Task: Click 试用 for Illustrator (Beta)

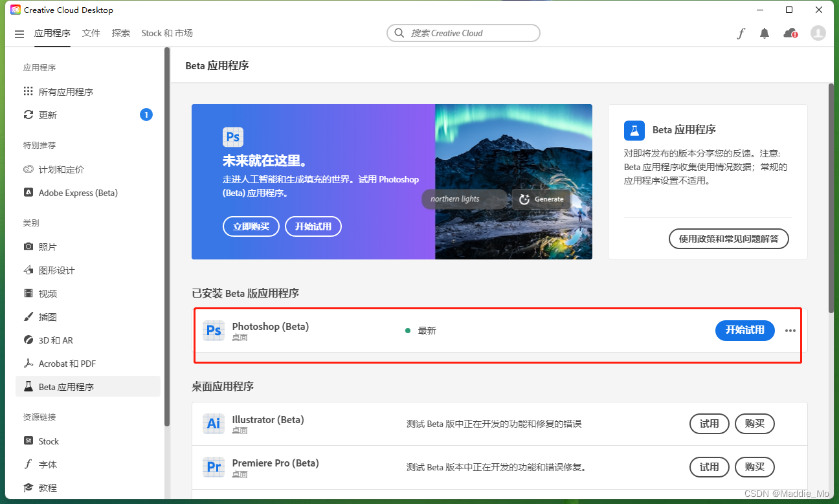Action: 710,424
